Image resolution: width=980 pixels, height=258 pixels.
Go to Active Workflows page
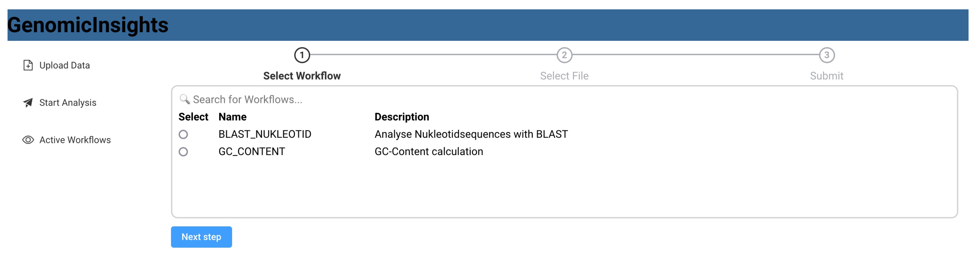pos(75,140)
